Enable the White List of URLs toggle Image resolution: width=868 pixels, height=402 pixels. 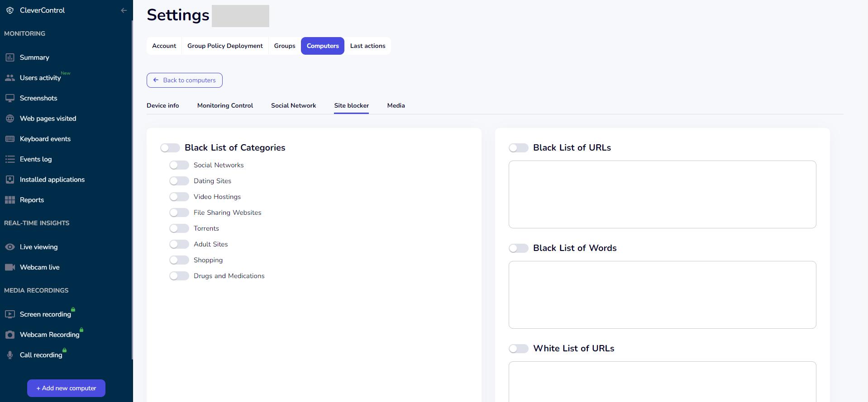pos(519,349)
